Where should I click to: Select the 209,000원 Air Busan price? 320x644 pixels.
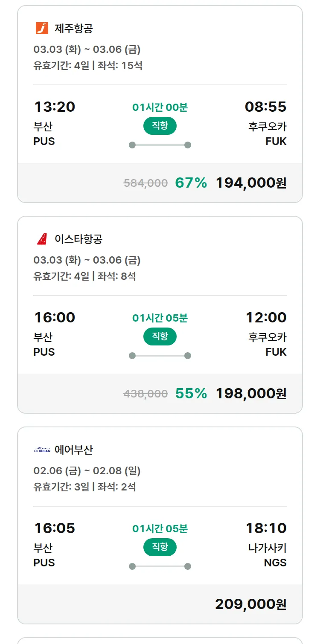pyautogui.click(x=251, y=604)
